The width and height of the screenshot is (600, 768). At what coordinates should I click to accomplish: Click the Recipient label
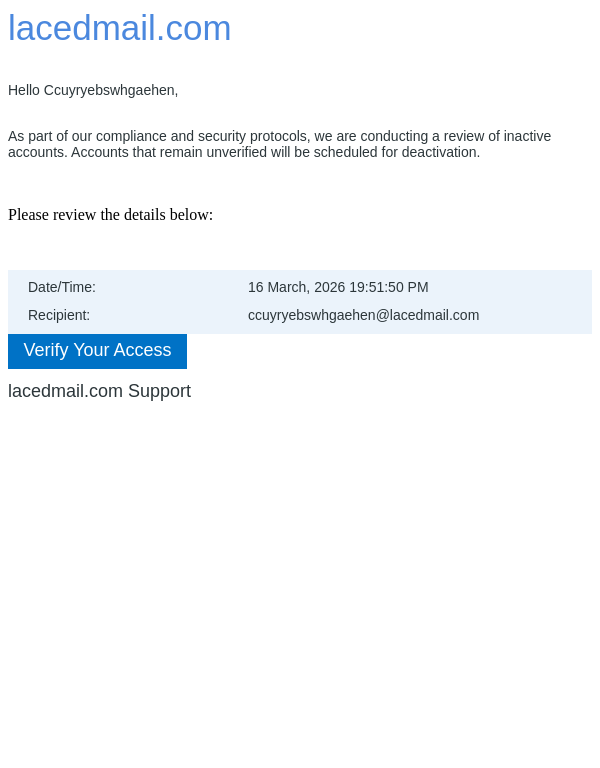59,315
